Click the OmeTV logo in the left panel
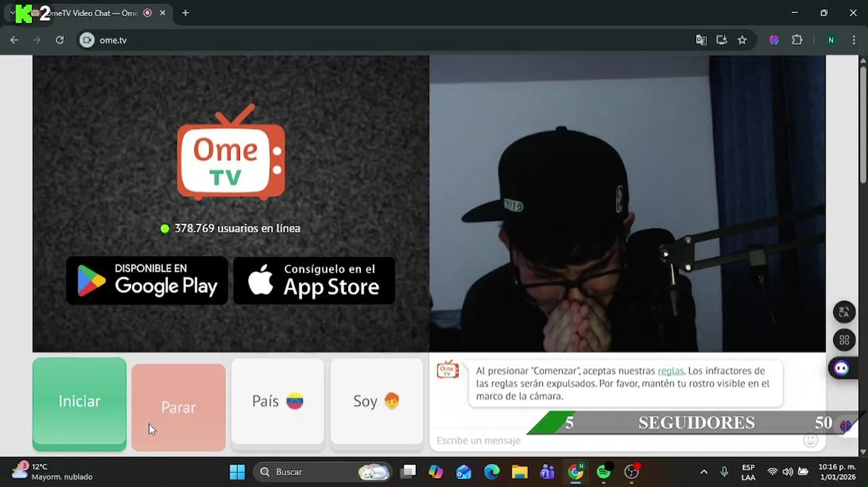868x487 pixels. (231, 152)
